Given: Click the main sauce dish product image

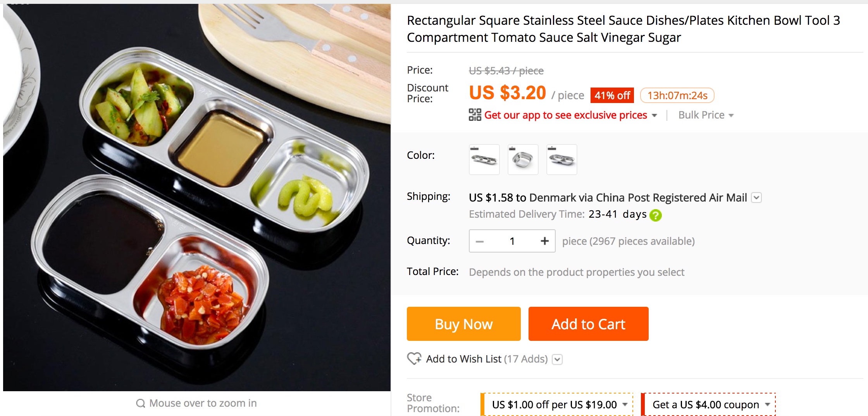Looking at the screenshot, I should [x=197, y=198].
